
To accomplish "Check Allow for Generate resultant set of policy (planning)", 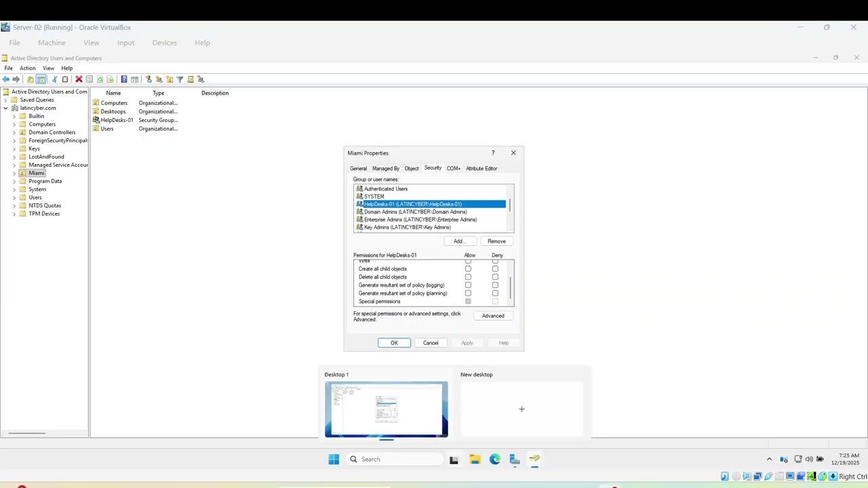I will [468, 293].
